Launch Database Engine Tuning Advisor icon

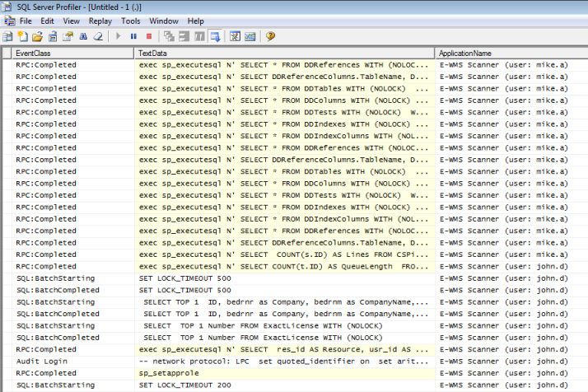pos(235,36)
